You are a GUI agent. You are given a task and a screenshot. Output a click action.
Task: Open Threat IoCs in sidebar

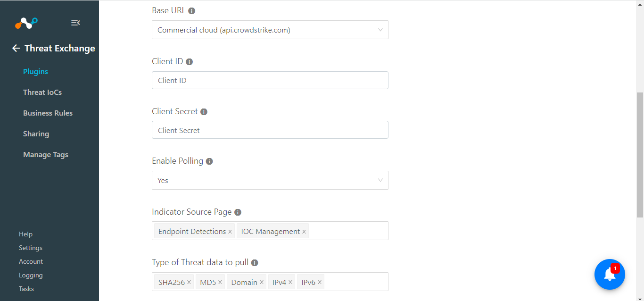click(x=42, y=92)
